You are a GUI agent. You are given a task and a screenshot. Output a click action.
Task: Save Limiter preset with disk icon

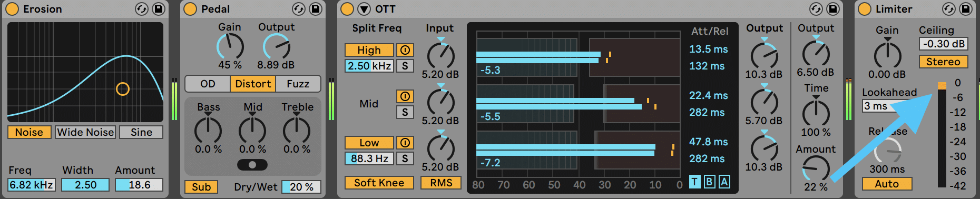click(965, 9)
